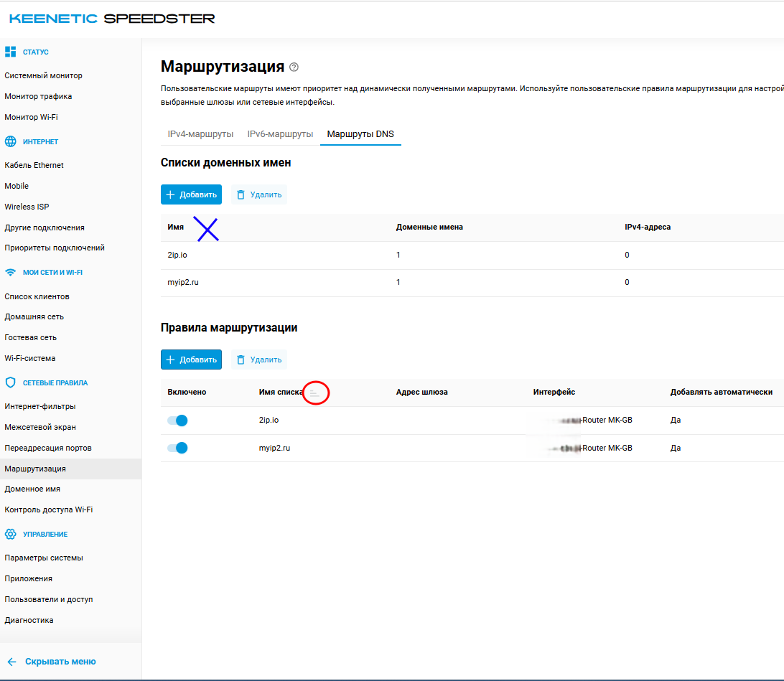Click the Интернет globe icon in sidebar
This screenshot has height=681, width=784.
click(10, 142)
